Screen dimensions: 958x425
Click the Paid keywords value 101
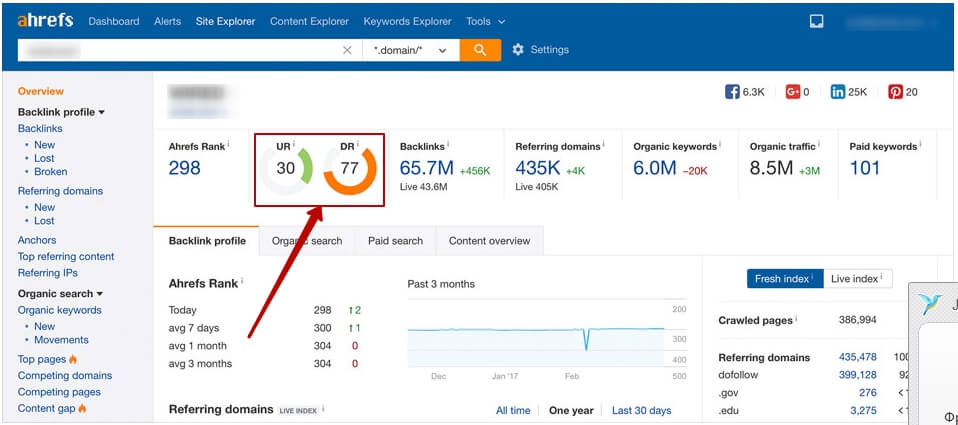tap(865, 168)
